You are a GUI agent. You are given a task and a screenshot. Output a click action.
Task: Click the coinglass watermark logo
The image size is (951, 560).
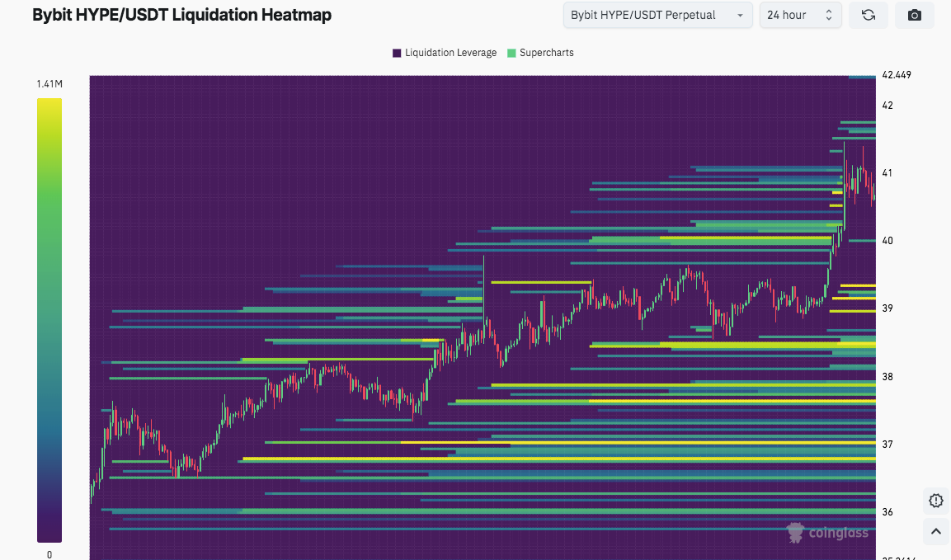click(x=827, y=533)
